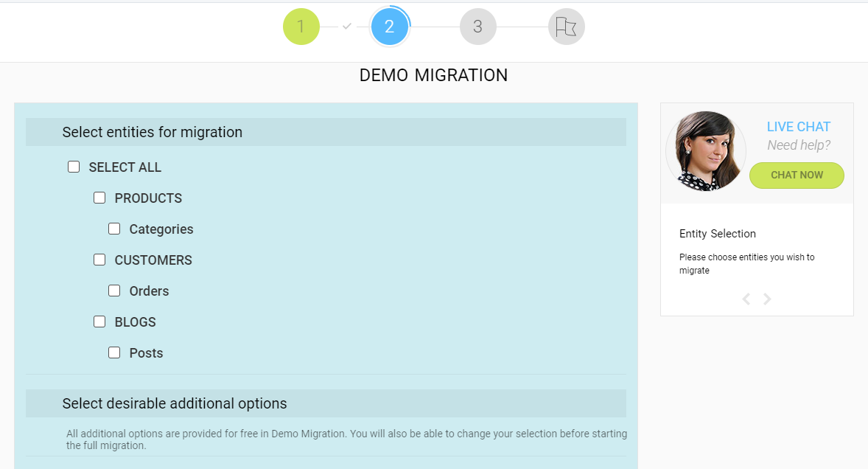Click the 'Entity Selection' help title

(x=718, y=234)
